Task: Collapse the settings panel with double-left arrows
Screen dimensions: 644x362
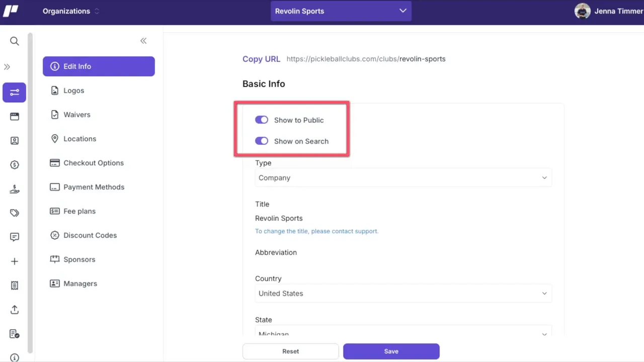Action: 143,41
